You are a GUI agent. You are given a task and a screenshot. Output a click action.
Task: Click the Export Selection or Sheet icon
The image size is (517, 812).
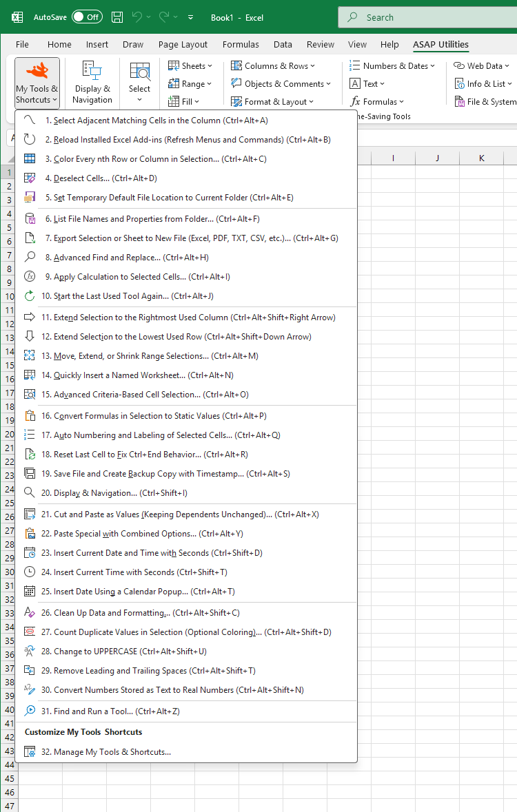coord(30,238)
